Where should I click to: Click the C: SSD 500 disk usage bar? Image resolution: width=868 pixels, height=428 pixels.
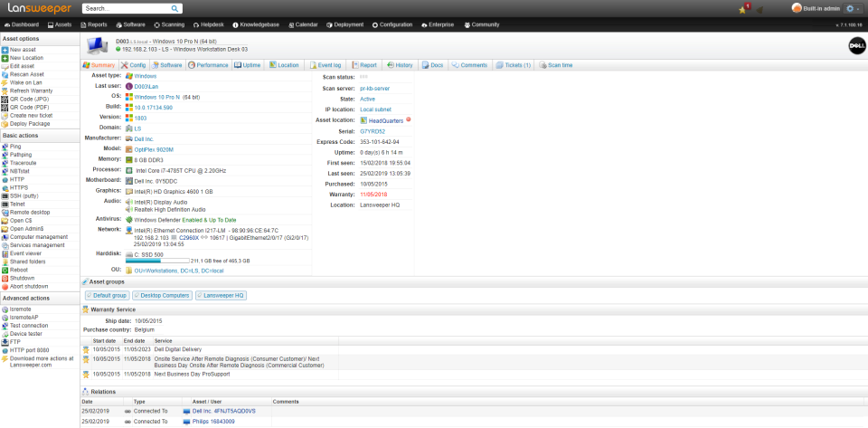tap(157, 261)
